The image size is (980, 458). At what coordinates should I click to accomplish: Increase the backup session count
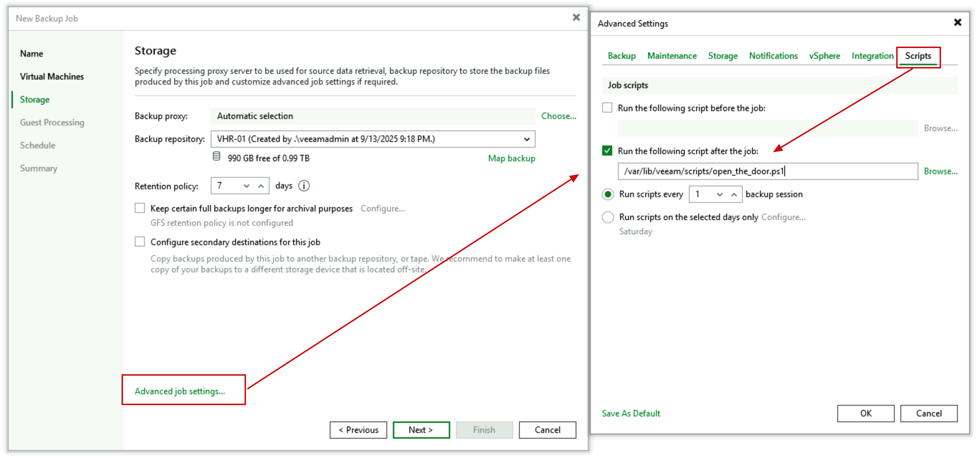pos(734,195)
